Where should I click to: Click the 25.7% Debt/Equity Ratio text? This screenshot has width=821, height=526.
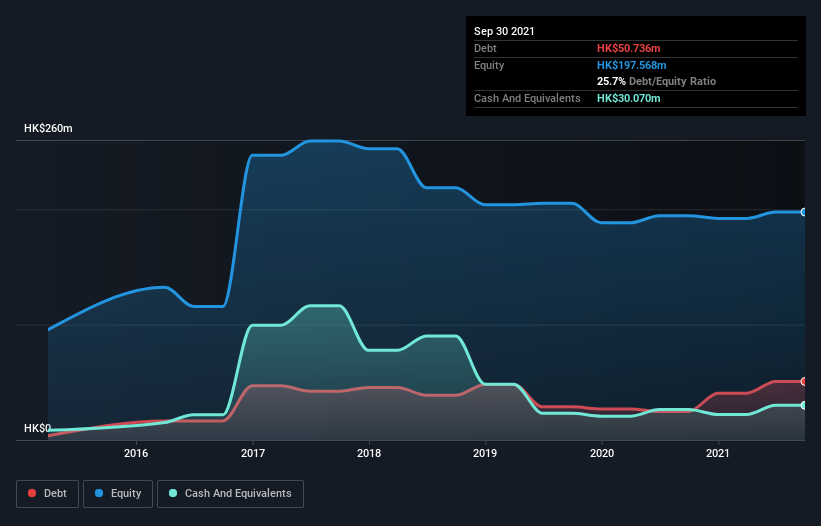coord(657,81)
